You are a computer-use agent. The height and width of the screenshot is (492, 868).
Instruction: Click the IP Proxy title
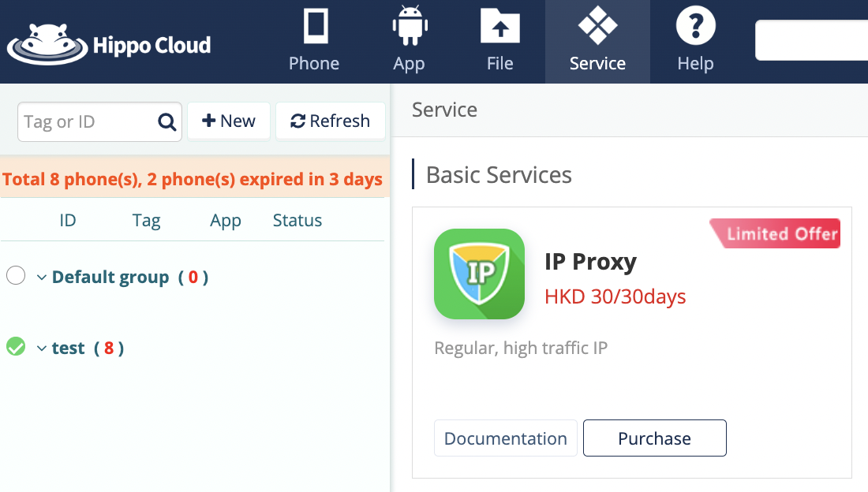coord(591,261)
